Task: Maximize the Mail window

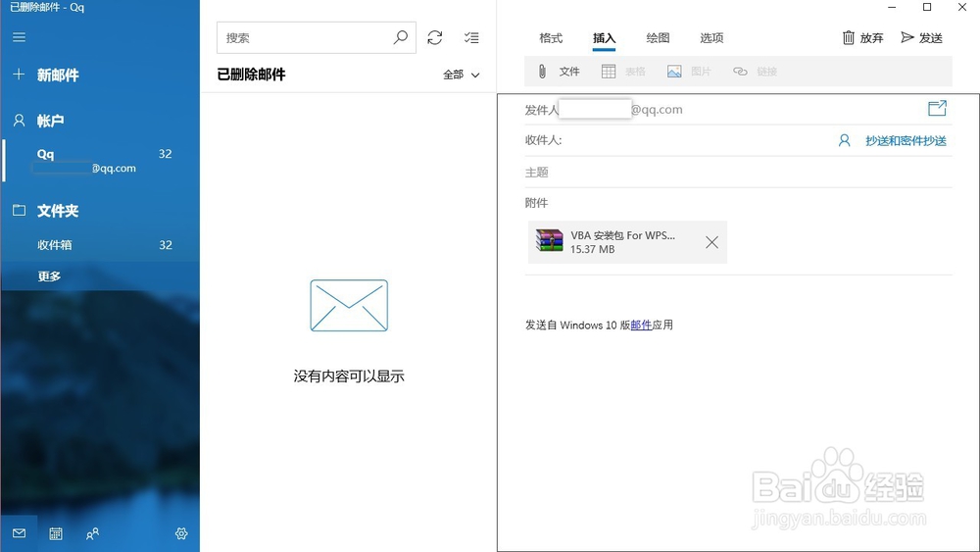Action: click(927, 7)
